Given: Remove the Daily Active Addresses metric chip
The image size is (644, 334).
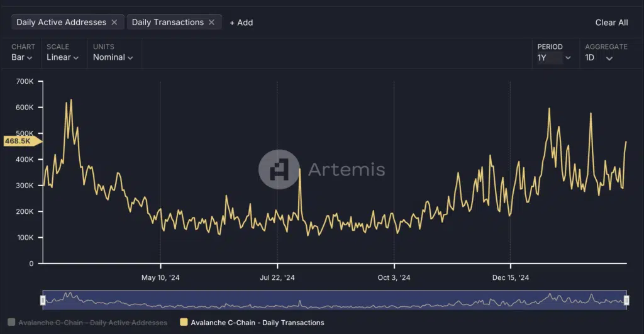Looking at the screenshot, I should (x=114, y=22).
